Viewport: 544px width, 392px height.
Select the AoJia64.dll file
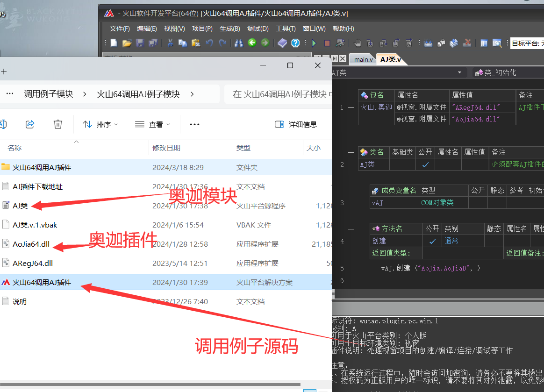(166, 244)
